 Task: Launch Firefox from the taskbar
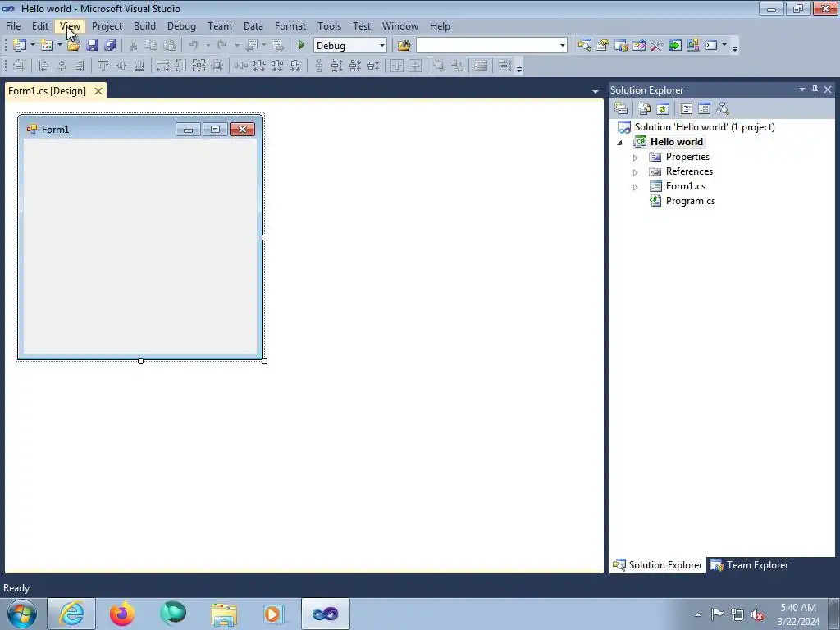click(122, 614)
